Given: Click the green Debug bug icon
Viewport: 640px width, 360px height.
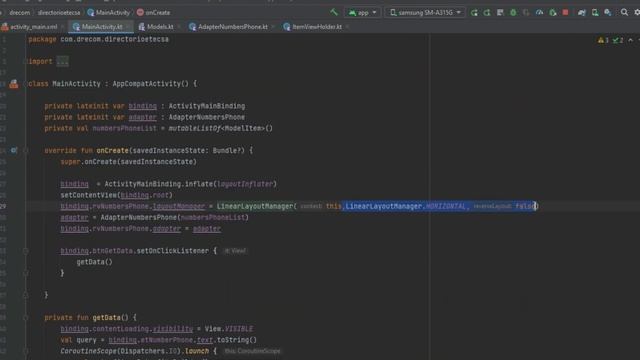Looking at the screenshot, I should (513, 13).
